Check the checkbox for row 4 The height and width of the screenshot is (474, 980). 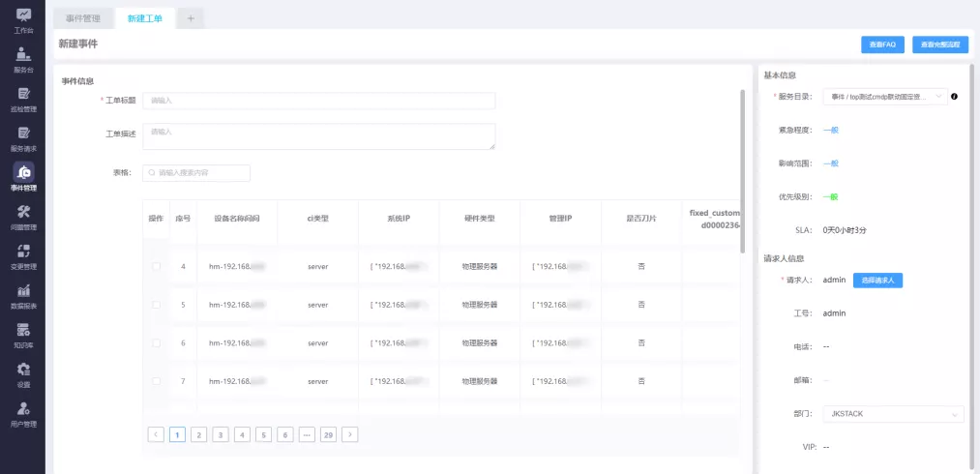pos(156,266)
